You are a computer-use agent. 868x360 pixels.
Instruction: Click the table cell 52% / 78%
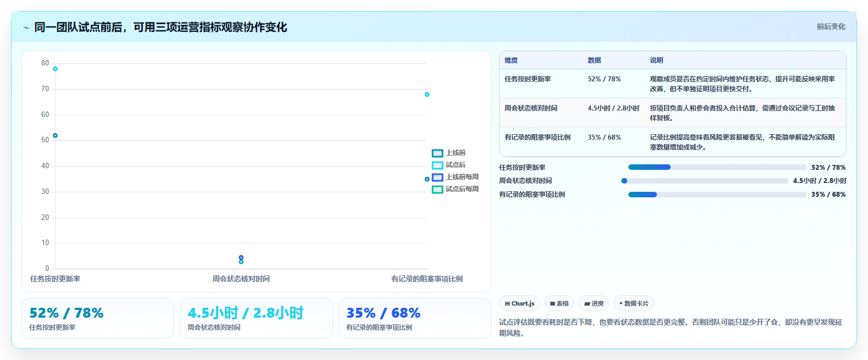pos(604,79)
